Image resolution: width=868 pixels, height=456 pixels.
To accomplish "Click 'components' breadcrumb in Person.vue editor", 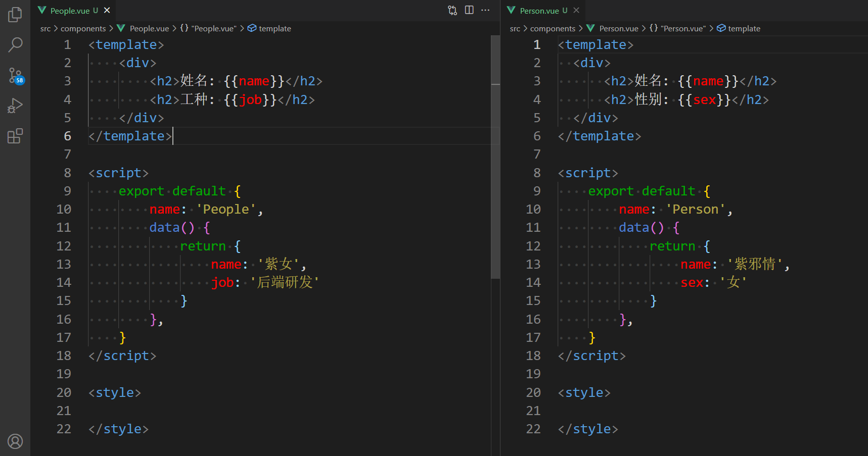I will pyautogui.click(x=553, y=28).
